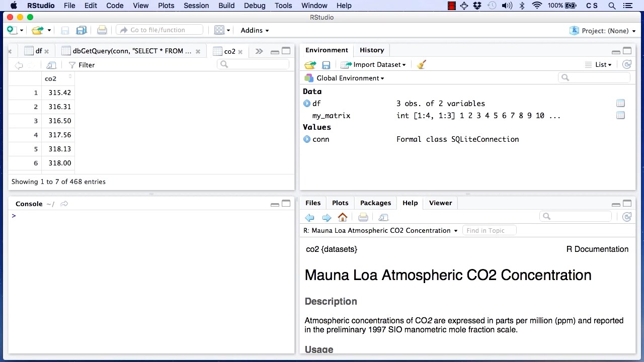Go back in Help with the left arrow
The width and height of the screenshot is (644, 362).
coord(309,217)
